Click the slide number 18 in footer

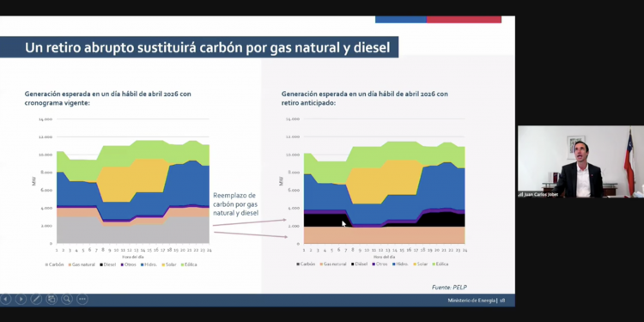[x=502, y=301]
